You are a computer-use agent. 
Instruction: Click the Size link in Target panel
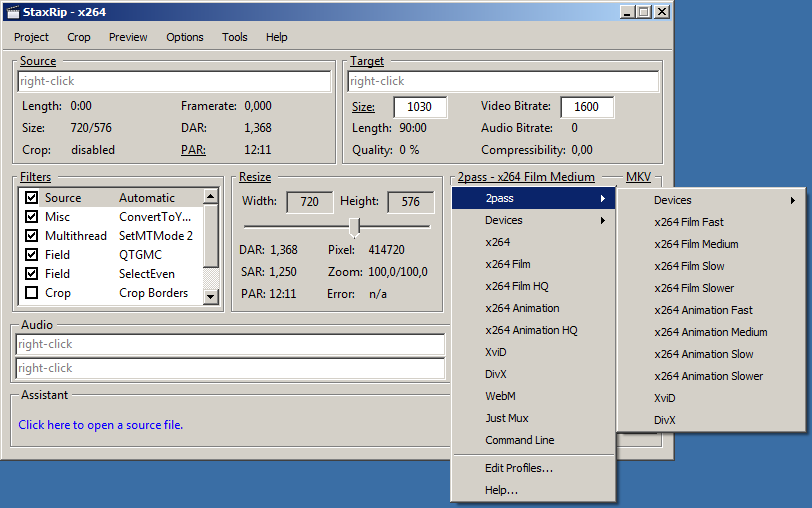(x=363, y=107)
